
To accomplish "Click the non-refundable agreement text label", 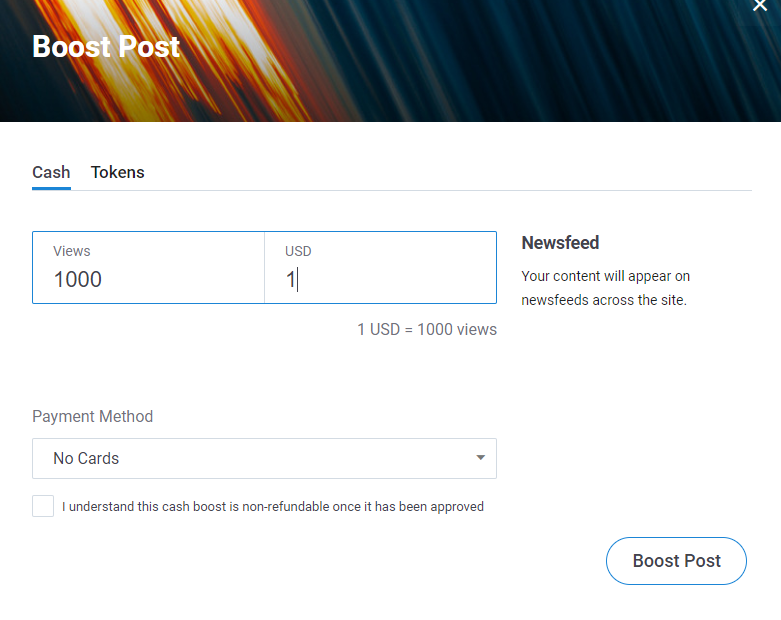I will click(x=273, y=506).
